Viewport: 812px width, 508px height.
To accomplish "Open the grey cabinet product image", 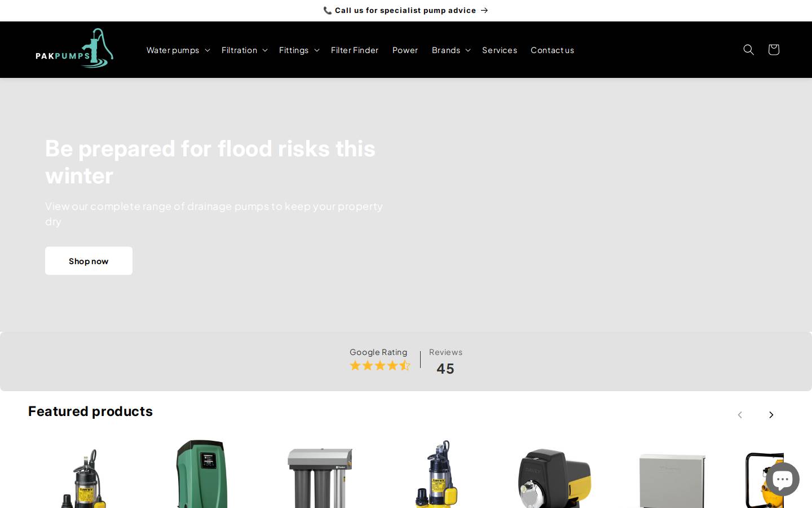I will (x=672, y=481).
